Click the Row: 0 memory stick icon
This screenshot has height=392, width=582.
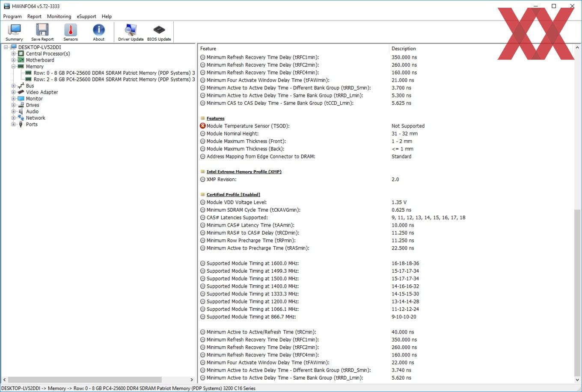click(29, 73)
